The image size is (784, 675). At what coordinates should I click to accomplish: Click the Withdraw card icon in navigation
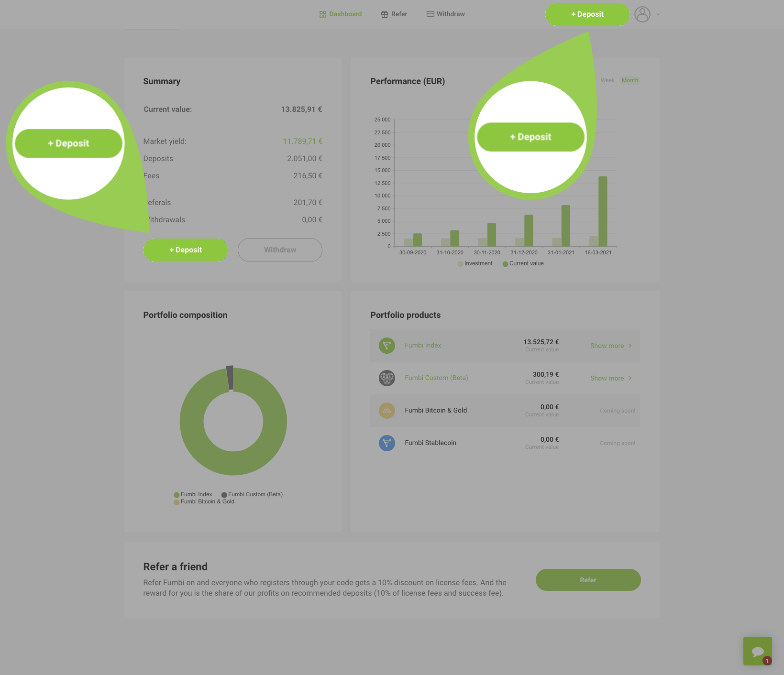(430, 14)
